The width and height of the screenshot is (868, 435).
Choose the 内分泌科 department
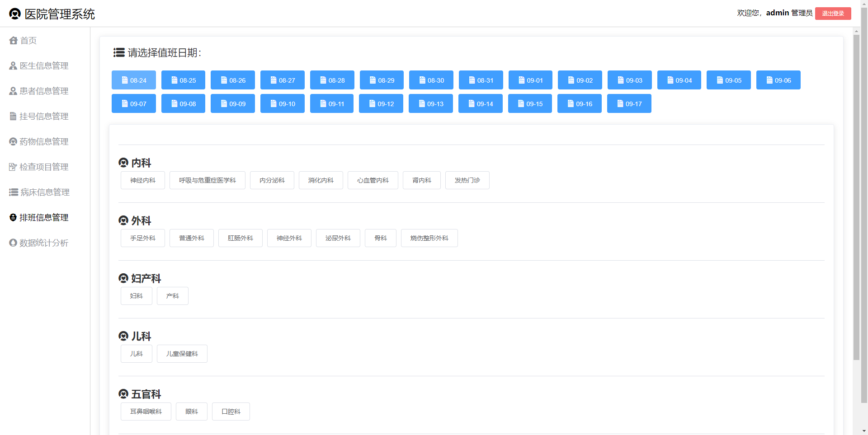272,180
